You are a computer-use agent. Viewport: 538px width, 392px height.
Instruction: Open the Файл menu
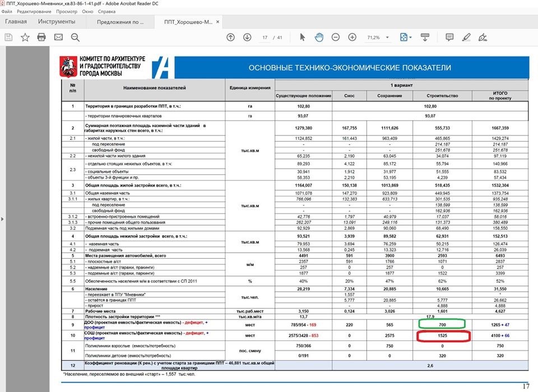tap(7, 11)
